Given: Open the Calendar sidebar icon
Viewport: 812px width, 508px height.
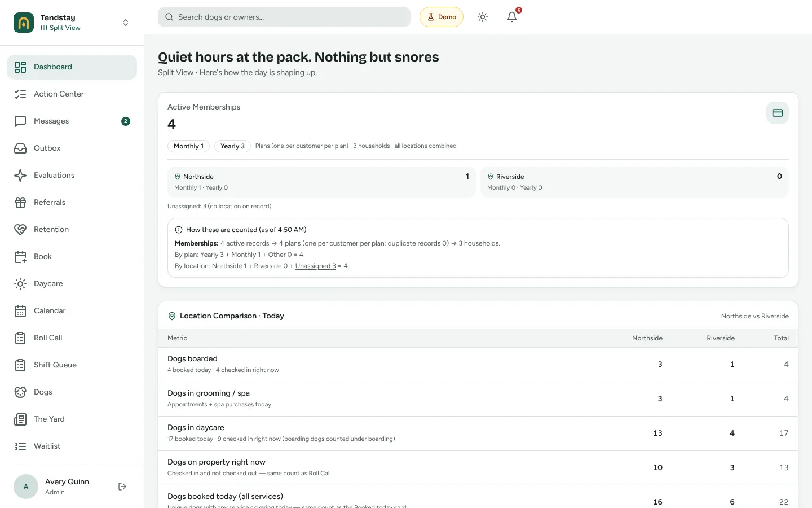Looking at the screenshot, I should (20, 311).
